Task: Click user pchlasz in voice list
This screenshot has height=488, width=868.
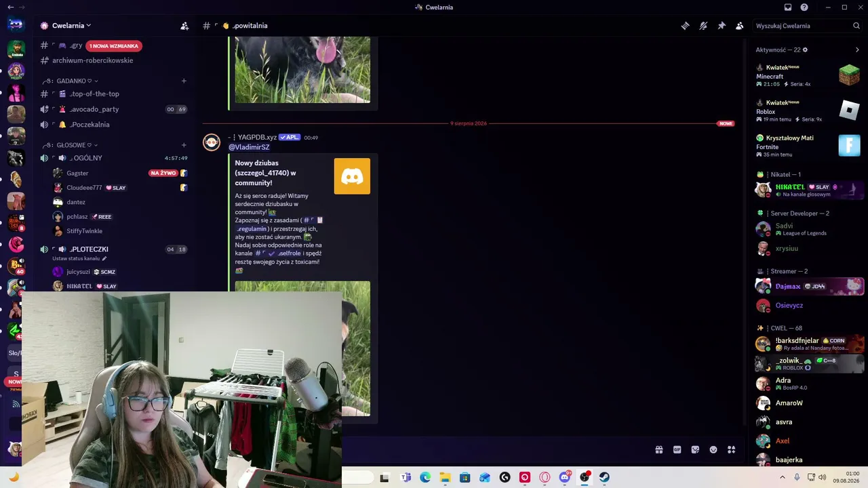Action: pyautogui.click(x=77, y=217)
